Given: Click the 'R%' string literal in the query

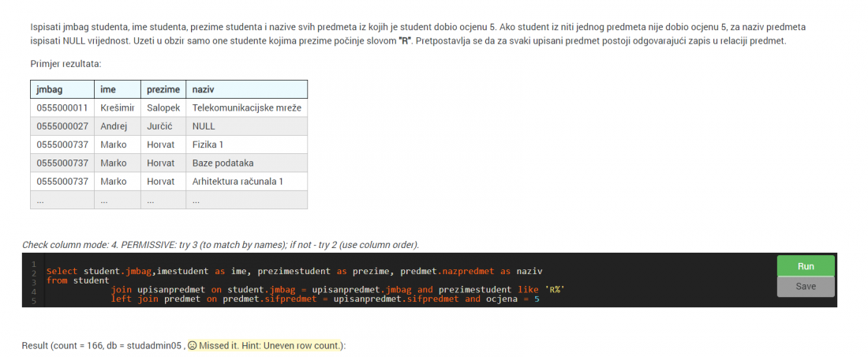Looking at the screenshot, I should pyautogui.click(x=555, y=289).
